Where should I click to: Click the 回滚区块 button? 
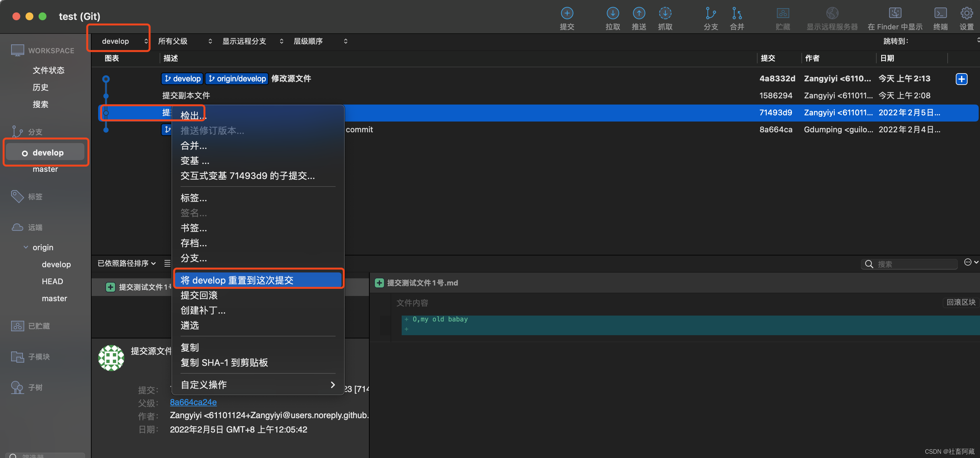pos(960,302)
